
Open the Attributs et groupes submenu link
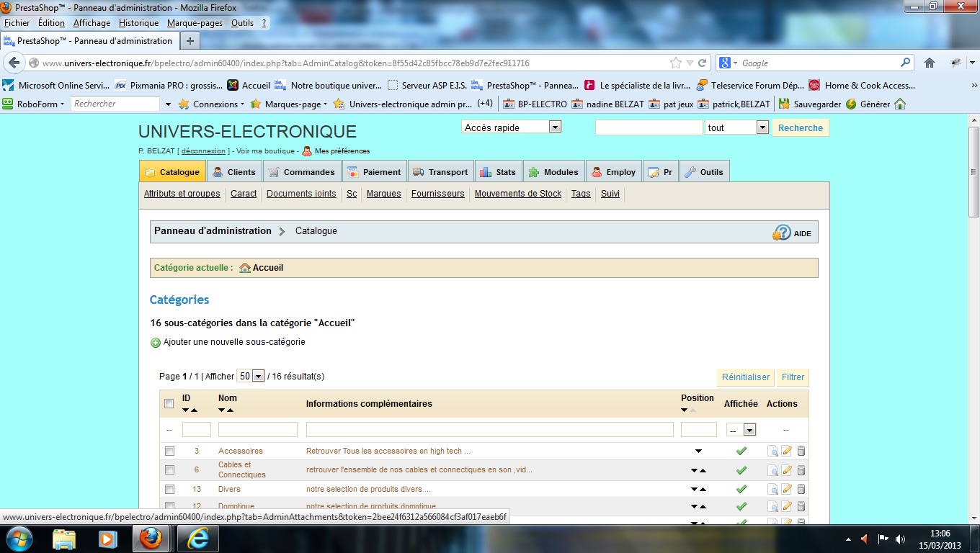click(182, 194)
